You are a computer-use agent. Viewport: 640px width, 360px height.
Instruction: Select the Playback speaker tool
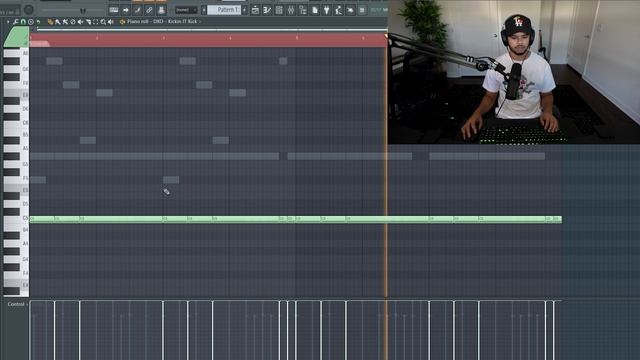click(111, 22)
